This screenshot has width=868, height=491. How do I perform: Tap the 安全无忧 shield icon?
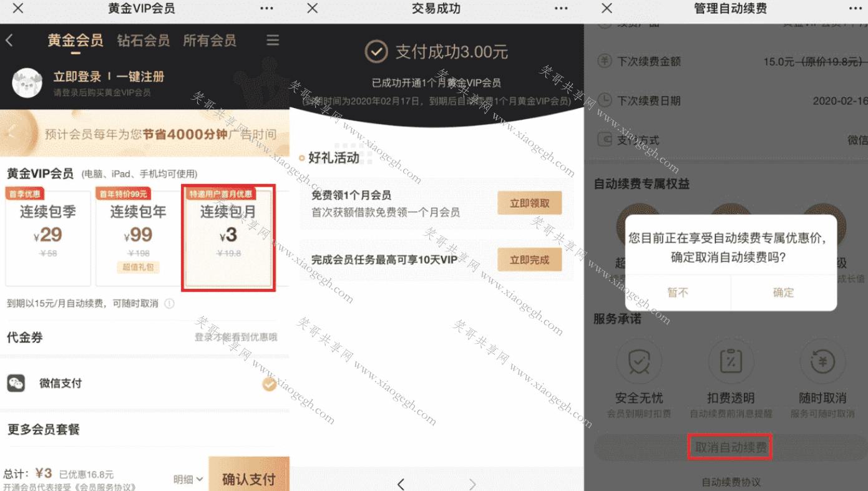[x=639, y=362]
